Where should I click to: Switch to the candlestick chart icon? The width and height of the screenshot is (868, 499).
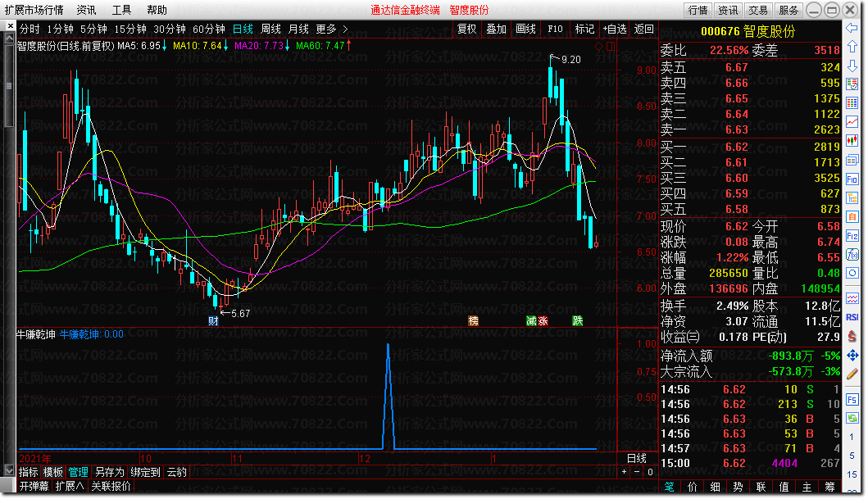[852, 141]
